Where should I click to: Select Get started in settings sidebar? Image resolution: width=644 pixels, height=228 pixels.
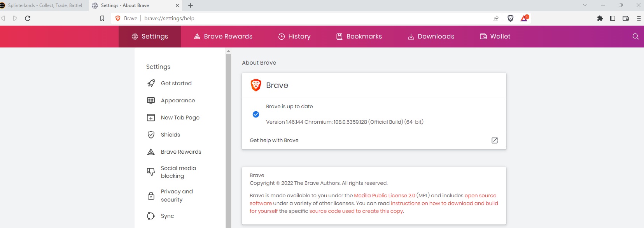(x=176, y=83)
